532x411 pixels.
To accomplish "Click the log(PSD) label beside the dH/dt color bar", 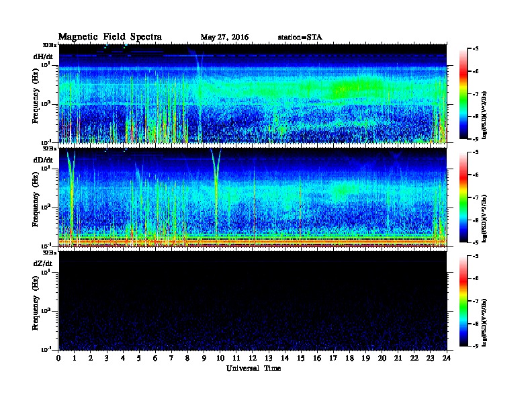I will pyautogui.click(x=484, y=115).
